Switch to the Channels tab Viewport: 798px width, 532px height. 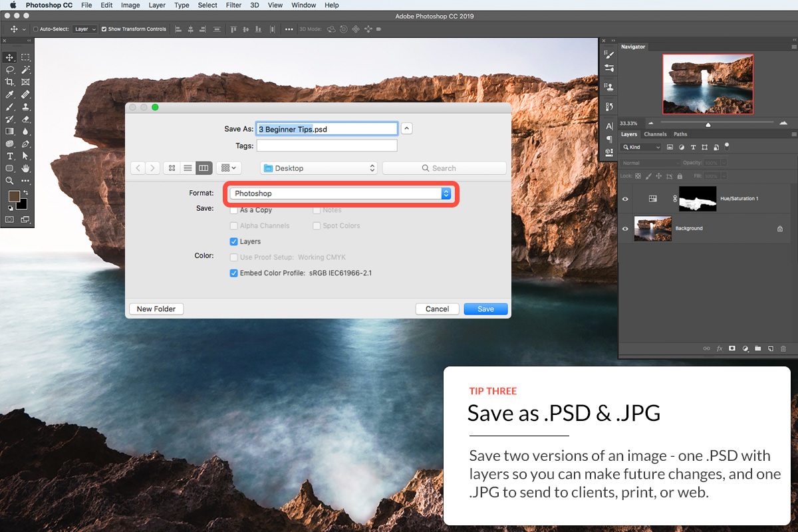656,134
